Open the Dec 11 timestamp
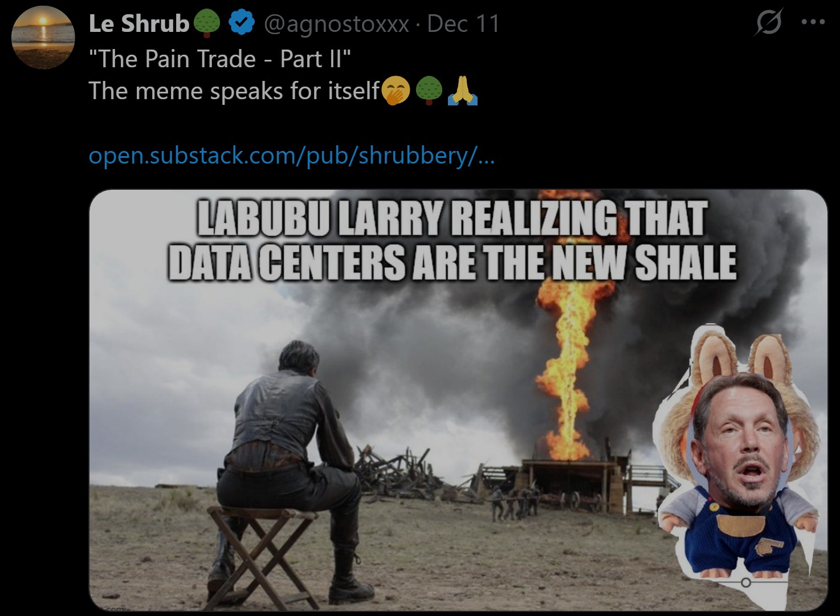 pos(463,23)
